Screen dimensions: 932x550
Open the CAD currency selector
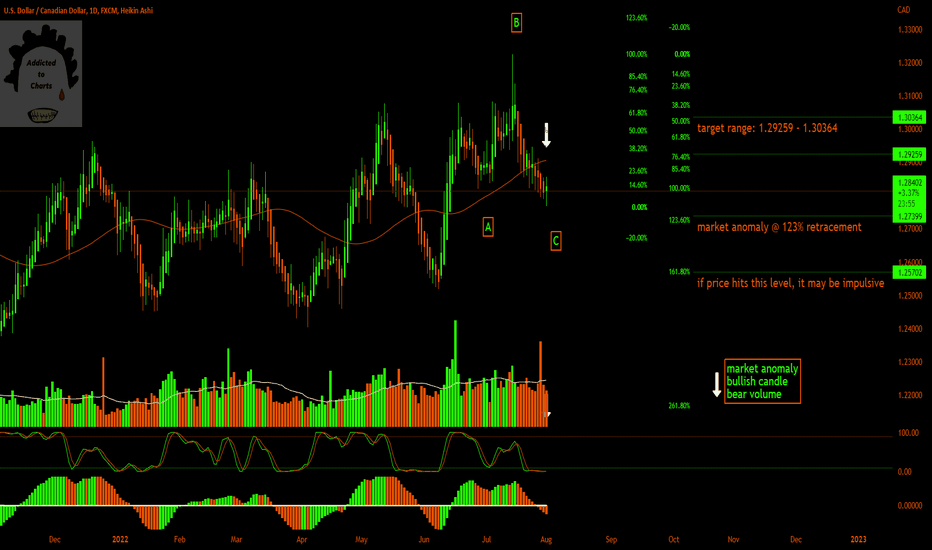(903, 10)
